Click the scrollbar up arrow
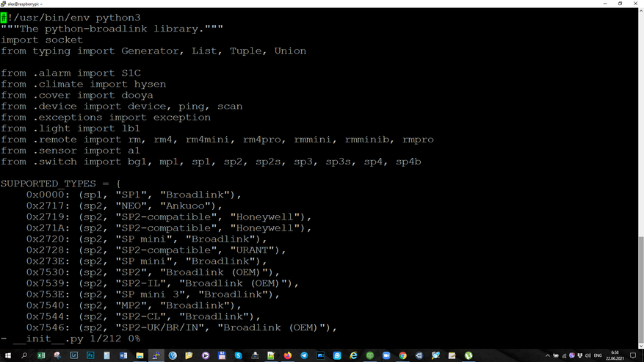 (641, 11)
